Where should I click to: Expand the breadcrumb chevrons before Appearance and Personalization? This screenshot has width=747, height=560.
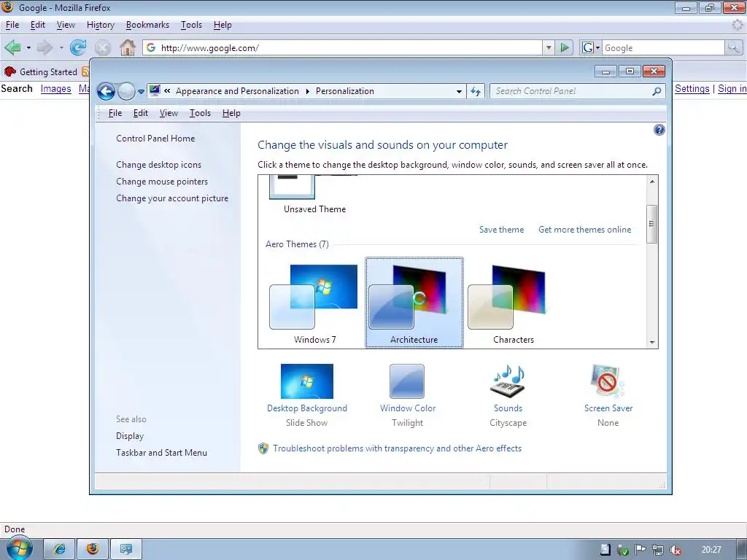pyautogui.click(x=167, y=91)
